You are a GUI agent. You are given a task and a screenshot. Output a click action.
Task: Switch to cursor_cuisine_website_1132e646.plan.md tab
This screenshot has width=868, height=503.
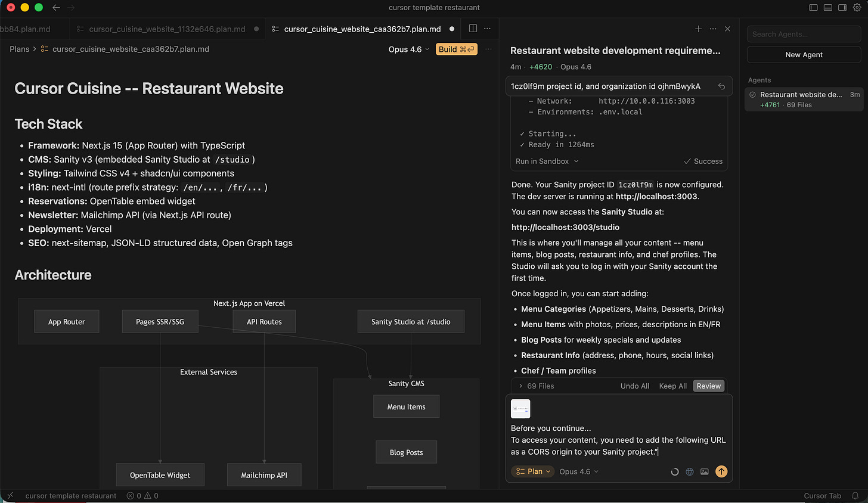click(167, 29)
